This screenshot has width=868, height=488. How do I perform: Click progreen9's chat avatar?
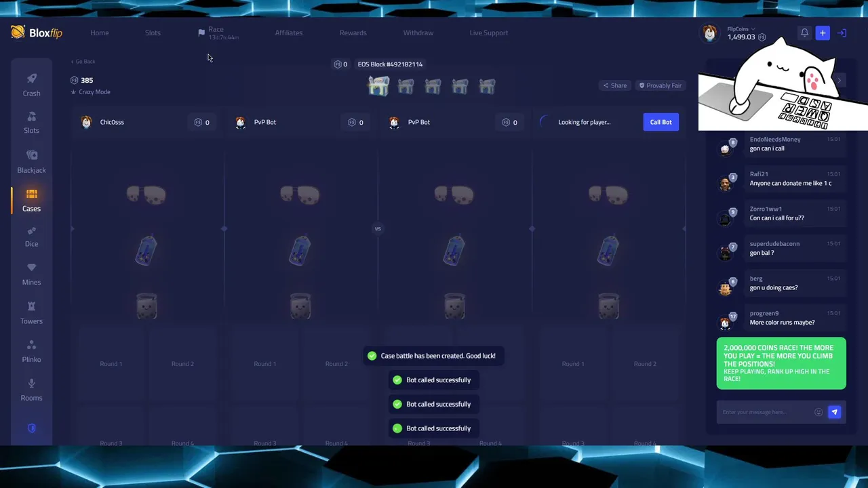pyautogui.click(x=726, y=323)
